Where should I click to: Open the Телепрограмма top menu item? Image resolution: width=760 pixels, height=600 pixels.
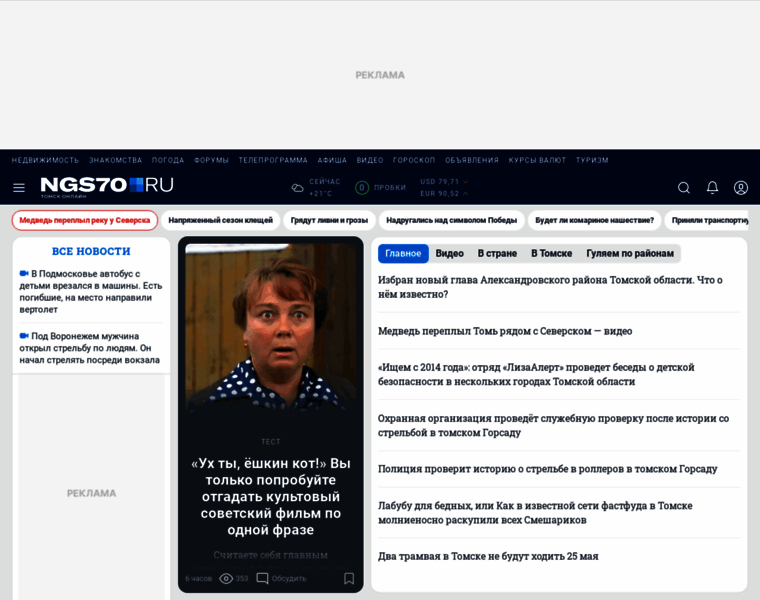(x=273, y=160)
